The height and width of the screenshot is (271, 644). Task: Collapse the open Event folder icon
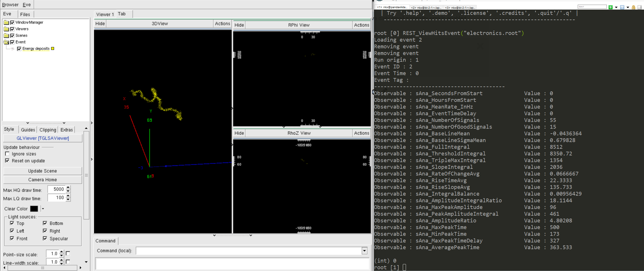pos(6,42)
